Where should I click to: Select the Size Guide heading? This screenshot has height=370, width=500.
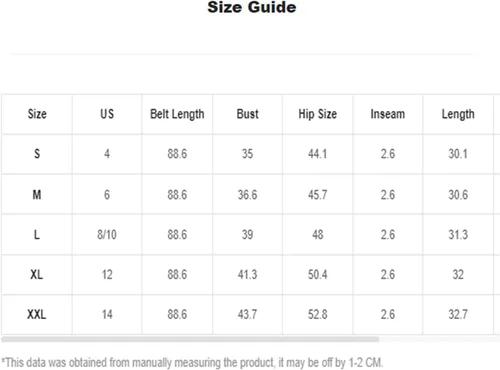click(252, 7)
